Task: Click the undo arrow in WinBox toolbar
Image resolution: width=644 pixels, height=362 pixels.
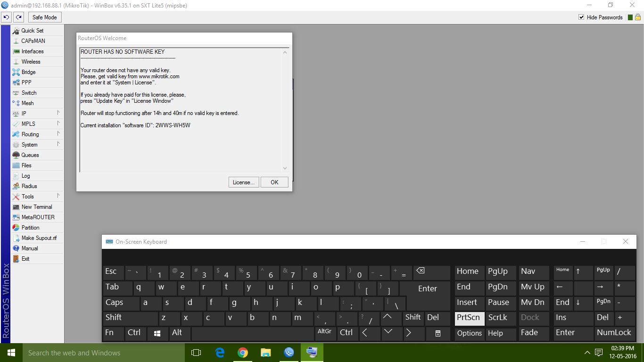Action: [7, 17]
